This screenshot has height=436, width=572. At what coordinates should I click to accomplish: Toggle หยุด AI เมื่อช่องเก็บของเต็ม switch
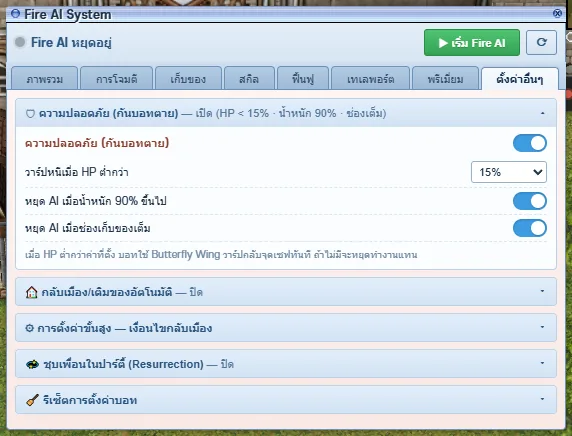[x=530, y=228]
